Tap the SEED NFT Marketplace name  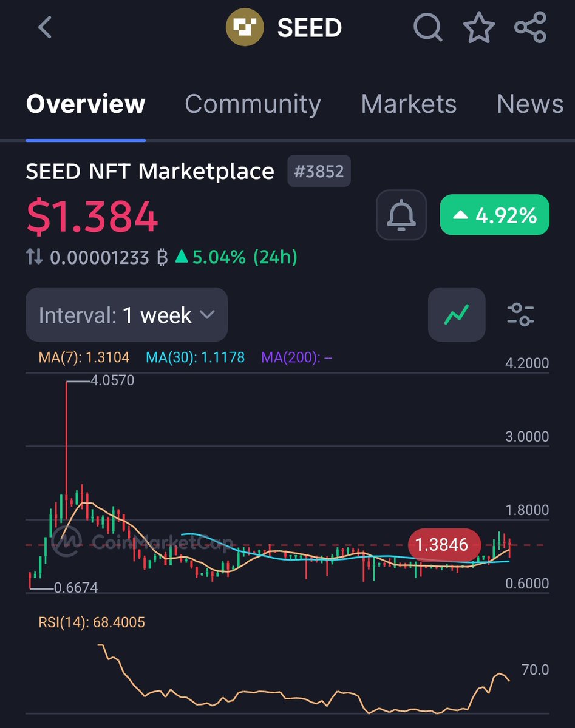(150, 172)
